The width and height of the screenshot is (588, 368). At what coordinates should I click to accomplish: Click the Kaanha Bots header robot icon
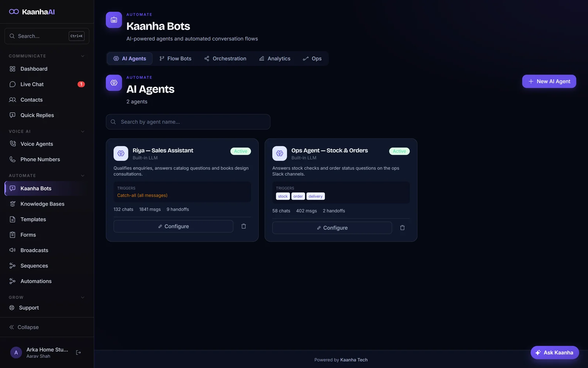click(x=114, y=20)
